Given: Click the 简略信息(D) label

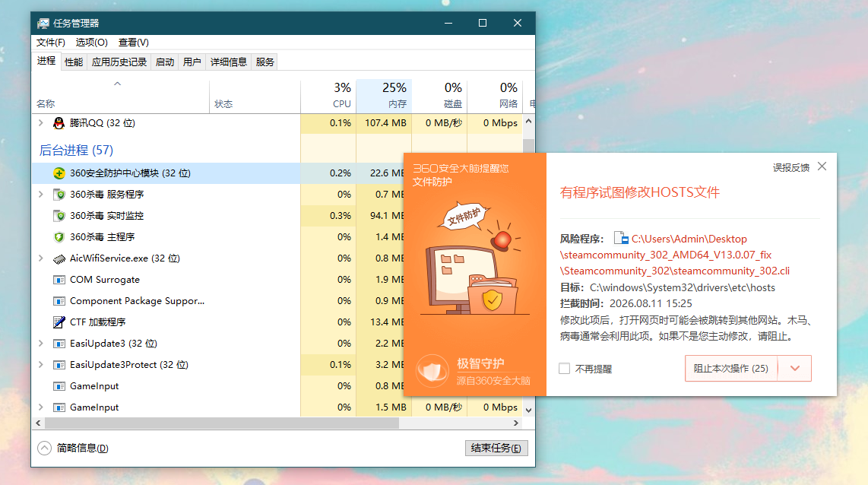Looking at the screenshot, I should [83, 448].
